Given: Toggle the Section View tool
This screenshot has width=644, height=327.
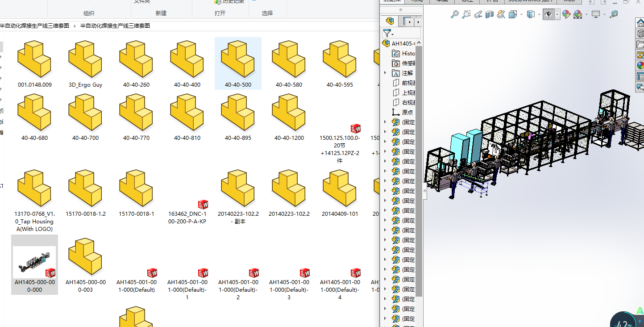Looking at the screenshot, I should click(x=490, y=14).
